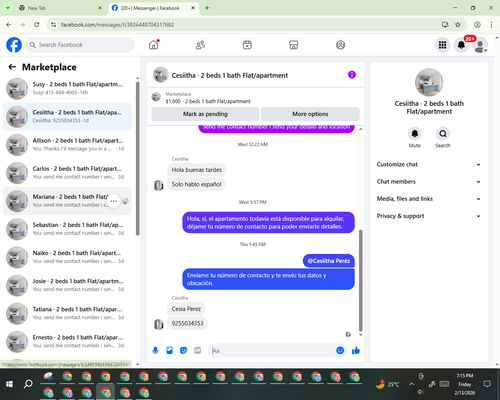
Task: Open the Naiko conversation
Action: [67, 257]
